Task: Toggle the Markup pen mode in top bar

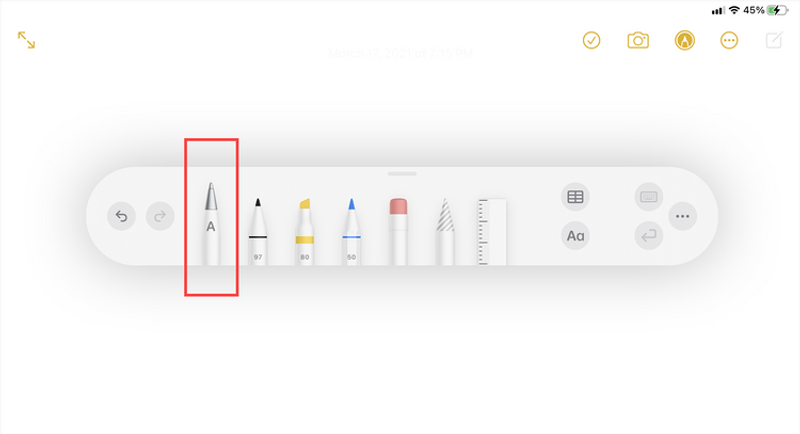Action: point(685,40)
